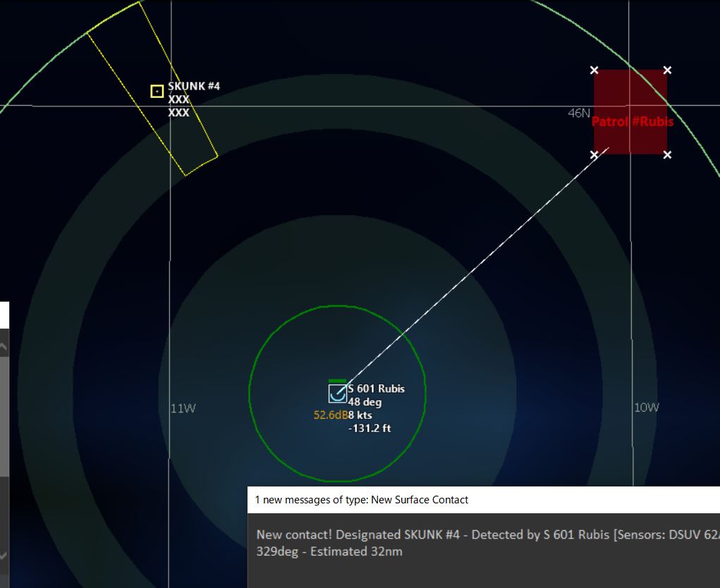Click the S 601 Rubis name label
This screenshot has height=588, width=720.
pos(377,388)
